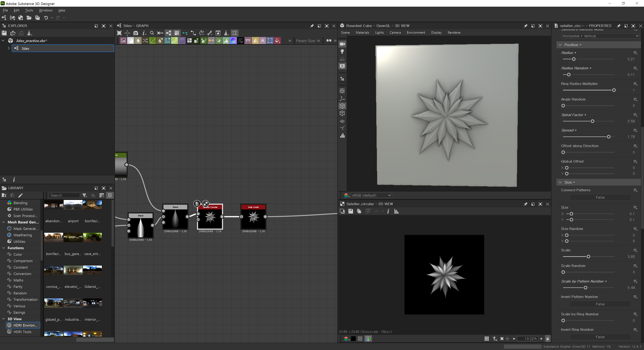This screenshot has width=644, height=350.
Task: Click the graph camera snapshot icon
Action: click(x=136, y=33)
